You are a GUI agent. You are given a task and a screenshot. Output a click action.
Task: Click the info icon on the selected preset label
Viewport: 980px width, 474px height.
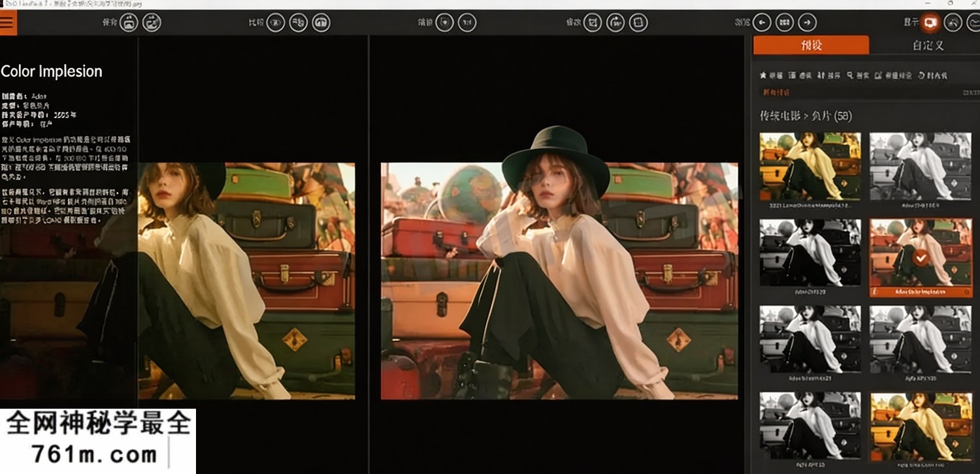coord(876,292)
